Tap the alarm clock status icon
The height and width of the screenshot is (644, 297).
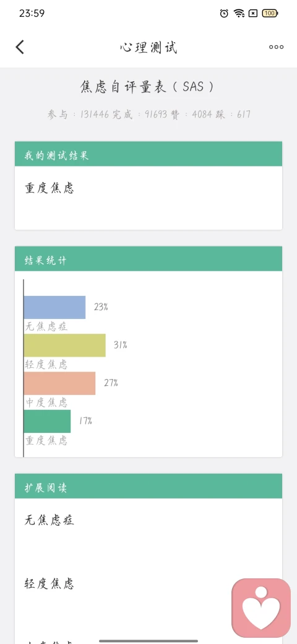coord(224,13)
